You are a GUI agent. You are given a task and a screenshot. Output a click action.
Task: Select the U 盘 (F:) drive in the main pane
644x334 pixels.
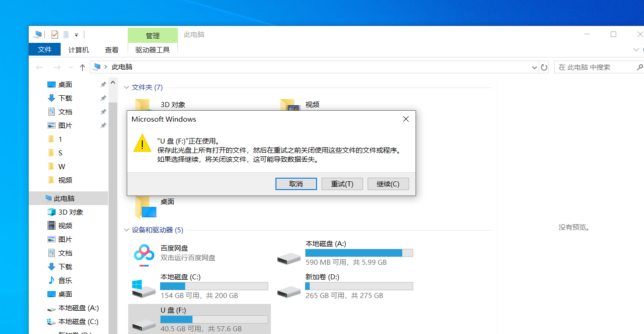199,319
